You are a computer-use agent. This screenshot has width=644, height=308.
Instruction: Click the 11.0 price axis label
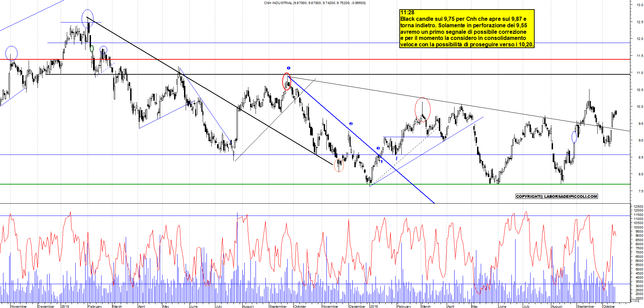tap(640, 73)
